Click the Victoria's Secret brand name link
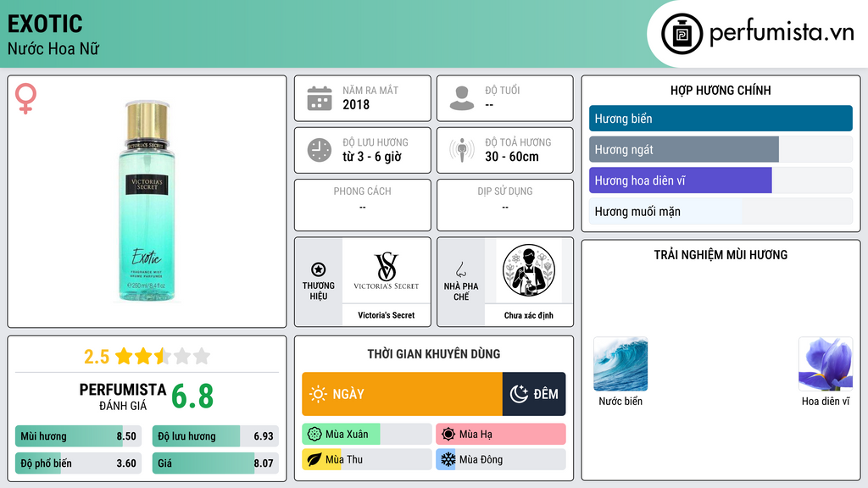 coord(387,315)
